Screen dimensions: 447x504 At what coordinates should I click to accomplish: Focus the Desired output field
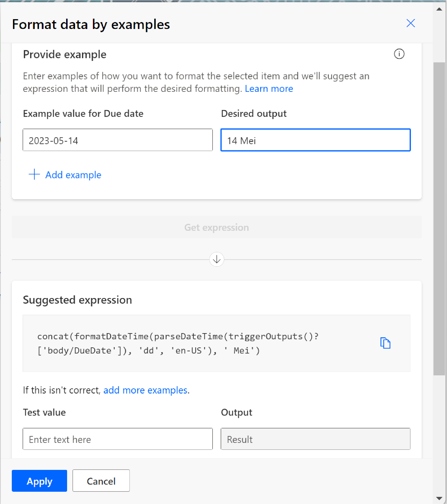316,140
